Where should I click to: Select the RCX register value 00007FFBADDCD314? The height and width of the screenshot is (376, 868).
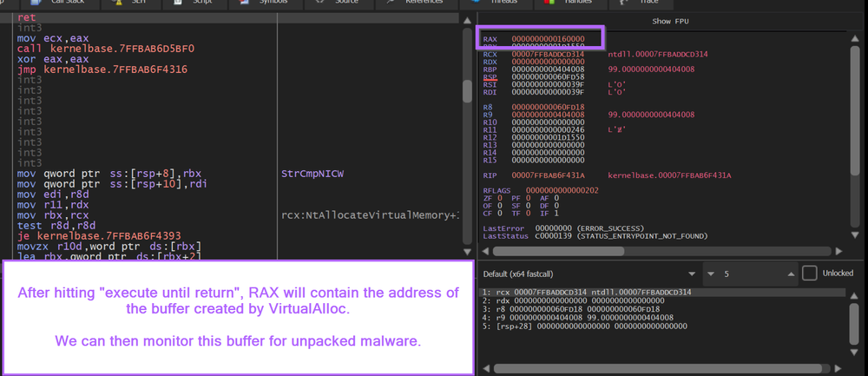pos(548,54)
